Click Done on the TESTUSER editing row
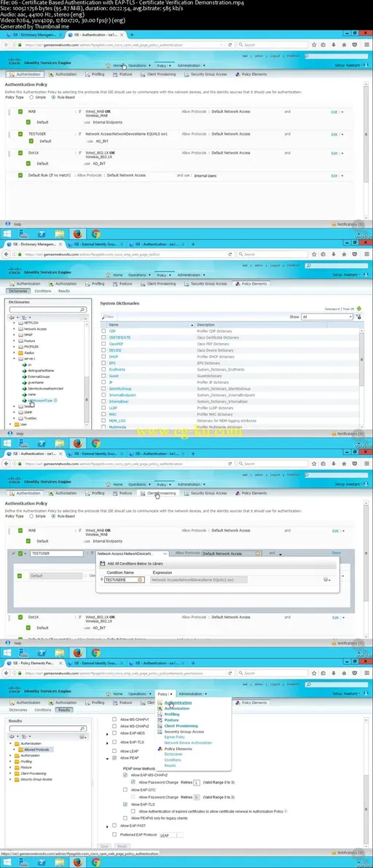 tap(337, 553)
